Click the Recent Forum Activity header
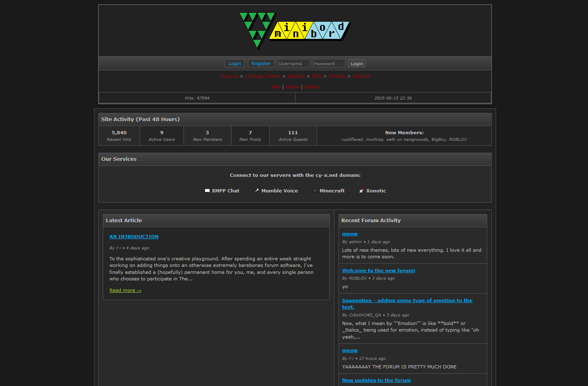Viewport: 588px width, 386px height. click(413, 221)
